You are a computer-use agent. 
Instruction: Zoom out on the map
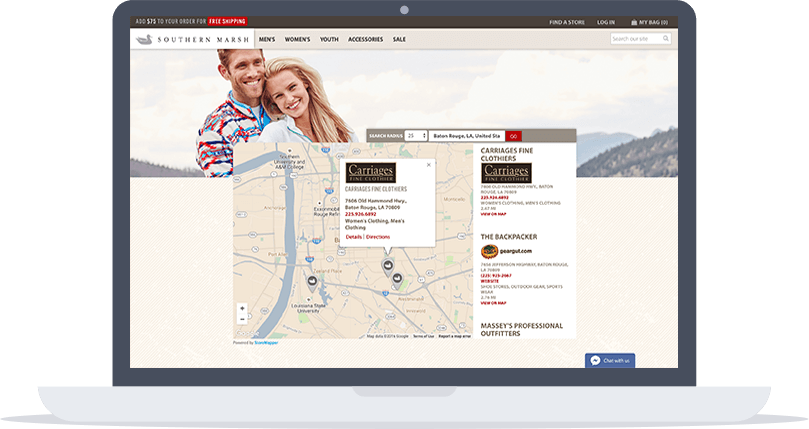pos(242,319)
